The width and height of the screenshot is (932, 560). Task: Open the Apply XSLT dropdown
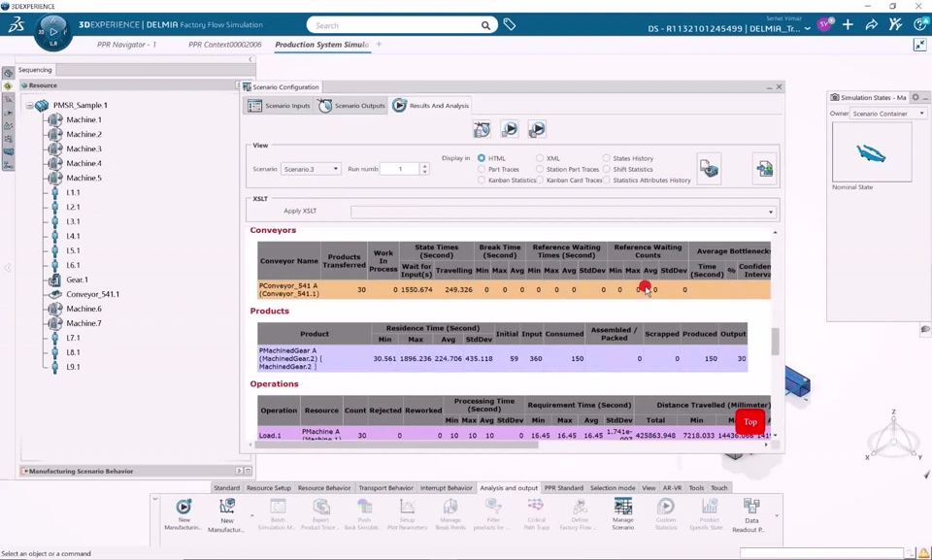[563, 212]
